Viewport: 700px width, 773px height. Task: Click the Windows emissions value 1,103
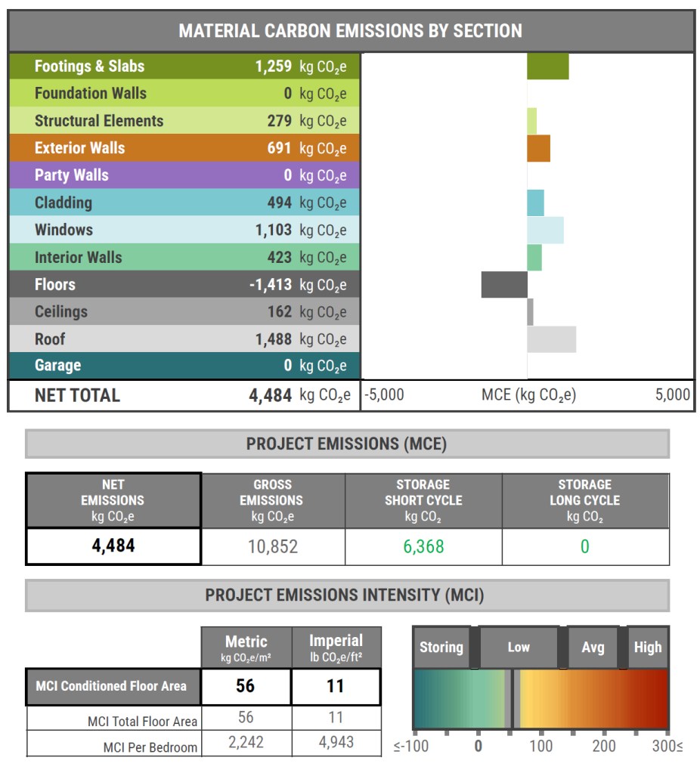[273, 230]
